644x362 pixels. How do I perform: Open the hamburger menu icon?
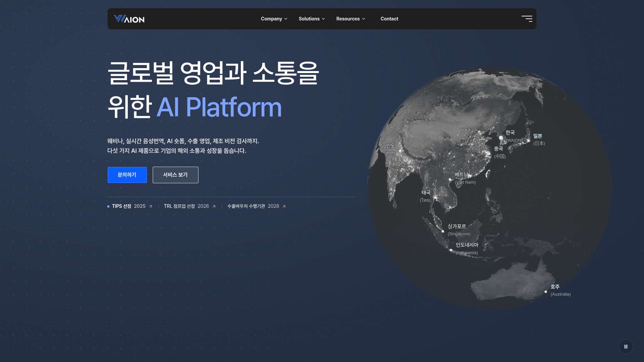point(527,19)
